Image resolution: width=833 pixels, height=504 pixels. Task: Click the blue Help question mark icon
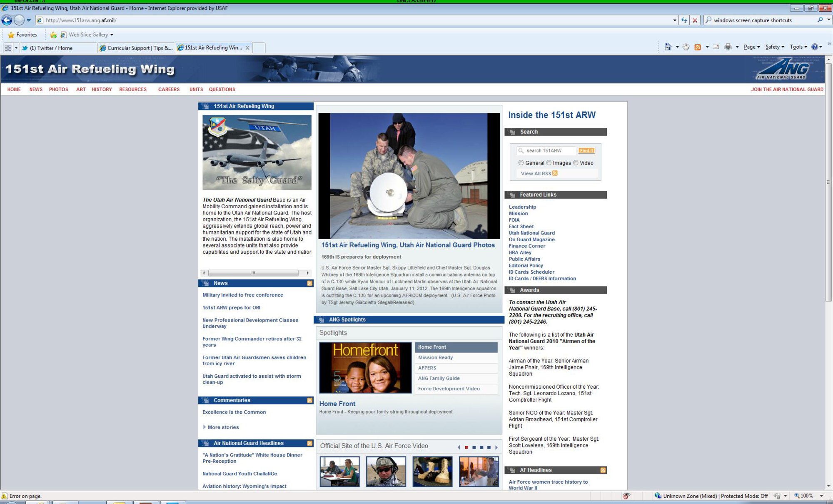pos(815,47)
